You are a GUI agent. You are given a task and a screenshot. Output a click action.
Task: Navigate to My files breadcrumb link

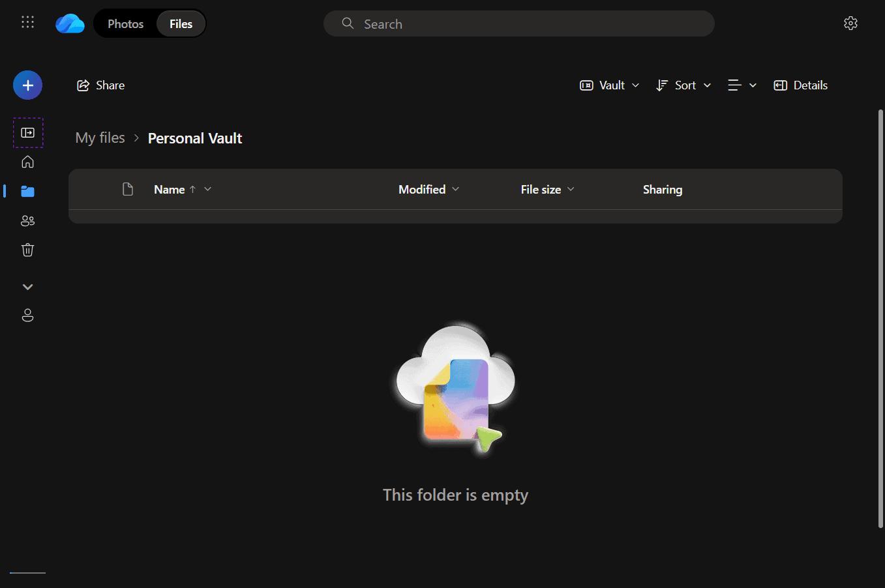pos(100,138)
